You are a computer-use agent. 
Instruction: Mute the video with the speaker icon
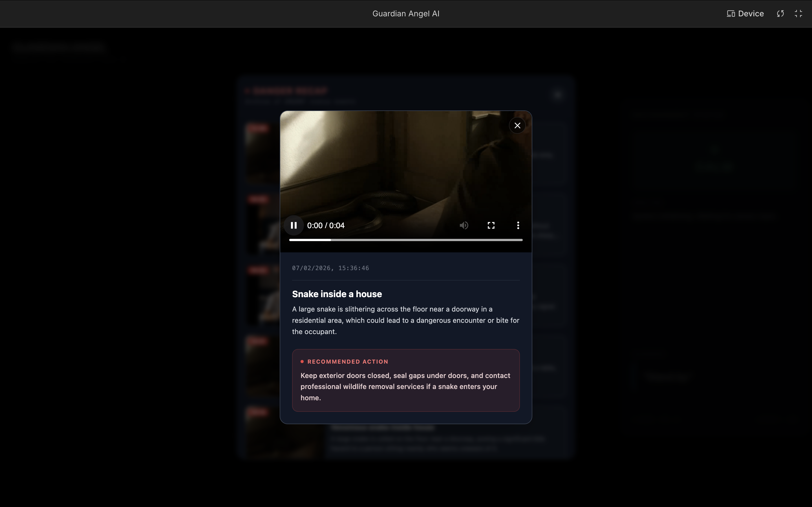pyautogui.click(x=464, y=225)
